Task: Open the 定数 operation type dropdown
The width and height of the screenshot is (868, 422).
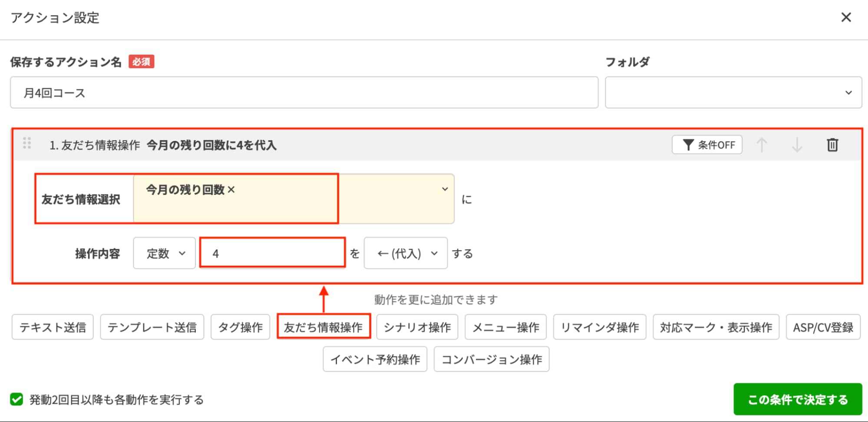Action: tap(164, 254)
